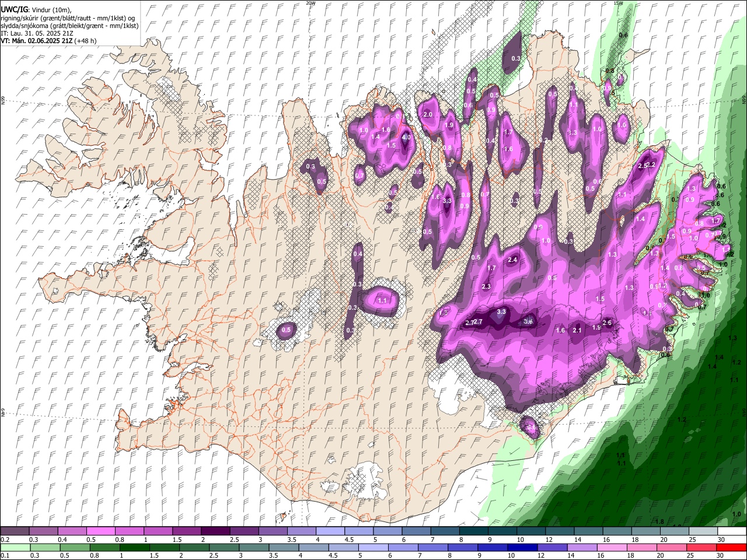Click the 0.1 label in the rain legend

click(5, 556)
